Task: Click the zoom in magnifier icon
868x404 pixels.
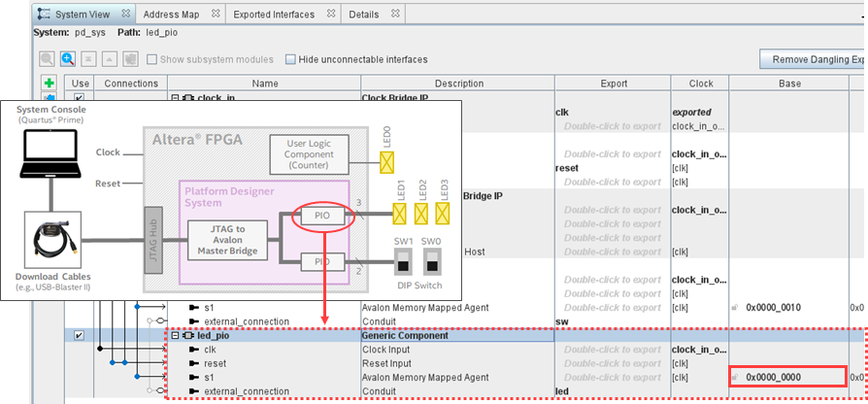Action: pos(68,59)
